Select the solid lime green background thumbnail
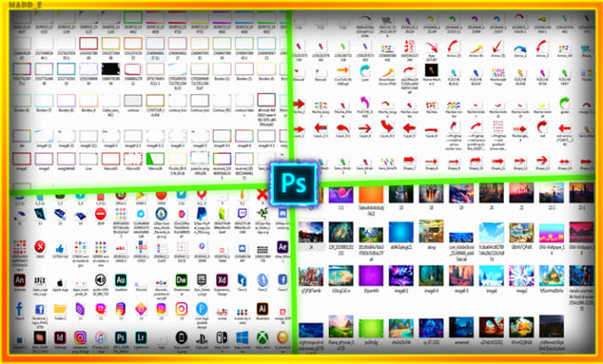 (371, 329)
